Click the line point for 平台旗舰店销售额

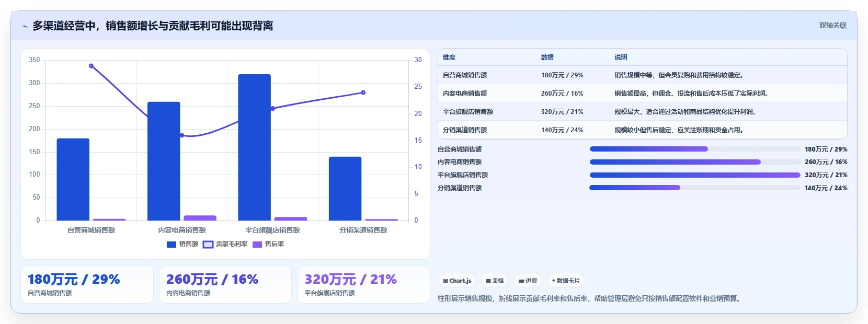click(x=272, y=109)
